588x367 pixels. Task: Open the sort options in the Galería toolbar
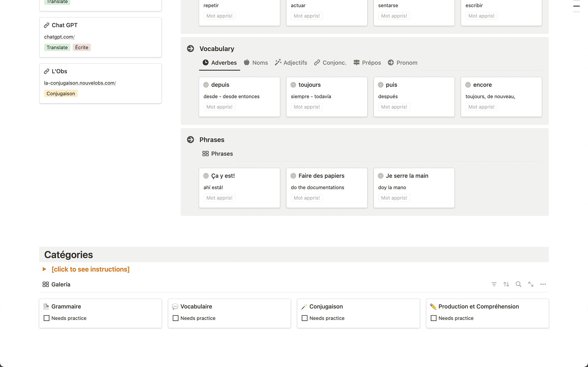(506, 284)
